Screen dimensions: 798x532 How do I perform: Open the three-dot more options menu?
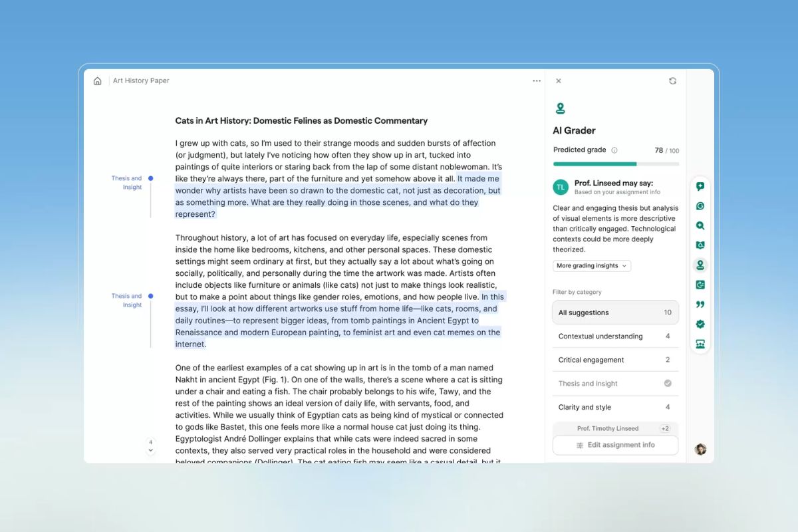pos(537,81)
